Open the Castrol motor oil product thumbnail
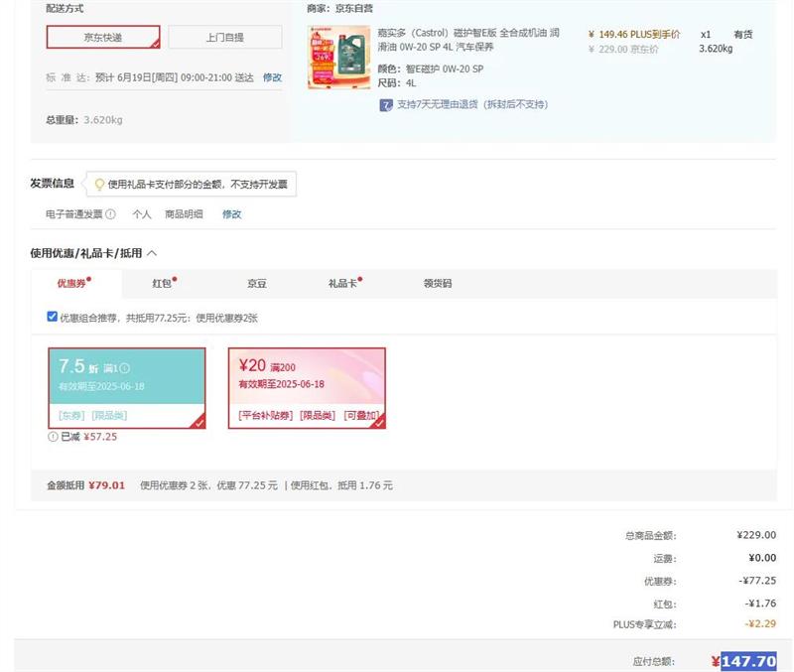794x672 pixels. coord(338,58)
